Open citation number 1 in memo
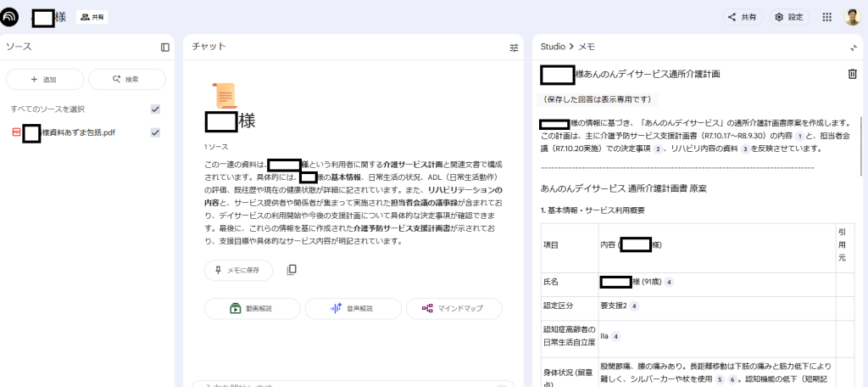The image size is (868, 387). click(x=798, y=137)
